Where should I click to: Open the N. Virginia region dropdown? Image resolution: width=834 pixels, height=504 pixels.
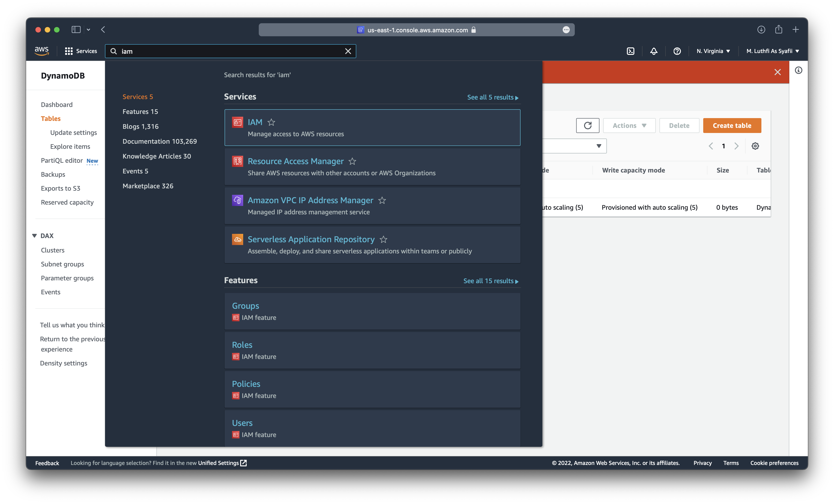713,51
